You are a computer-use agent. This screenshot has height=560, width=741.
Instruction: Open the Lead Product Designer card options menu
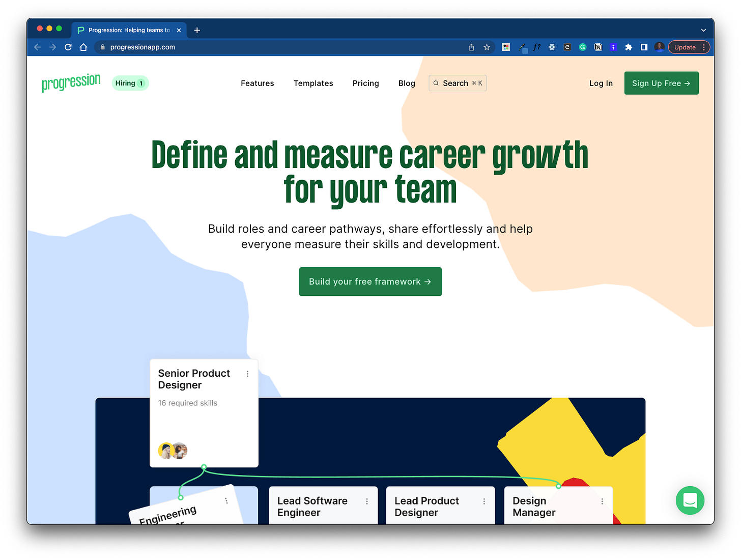(484, 501)
